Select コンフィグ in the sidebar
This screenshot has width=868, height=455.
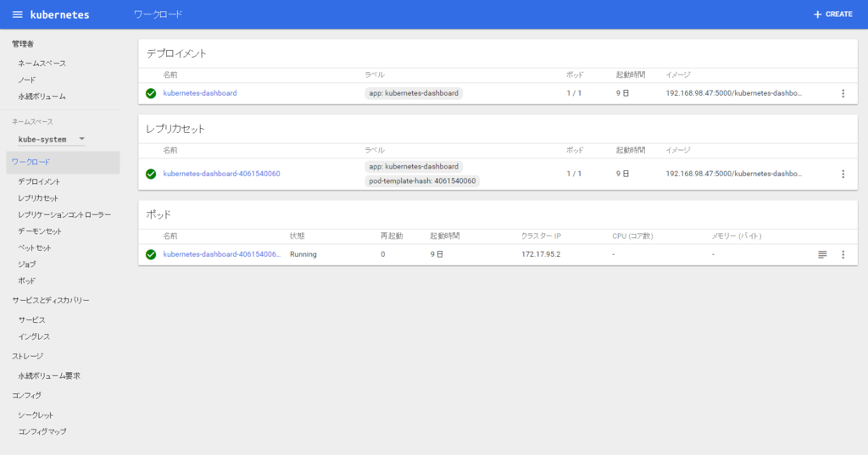pos(26,396)
